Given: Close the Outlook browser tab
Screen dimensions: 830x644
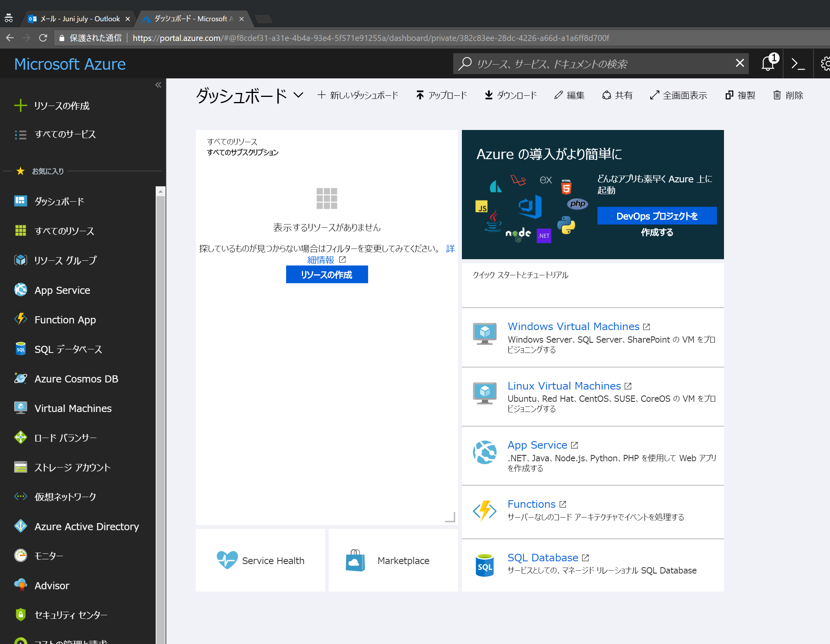Looking at the screenshot, I should tap(127, 19).
